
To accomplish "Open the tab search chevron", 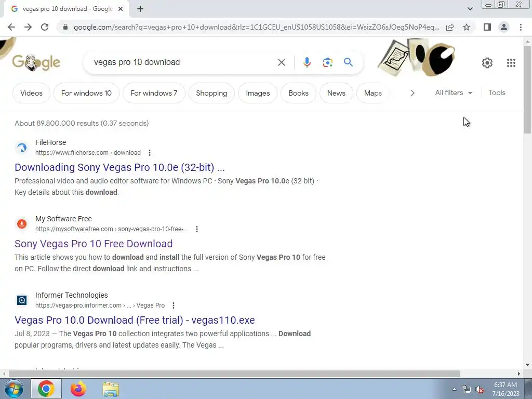I will pyautogui.click(x=470, y=9).
